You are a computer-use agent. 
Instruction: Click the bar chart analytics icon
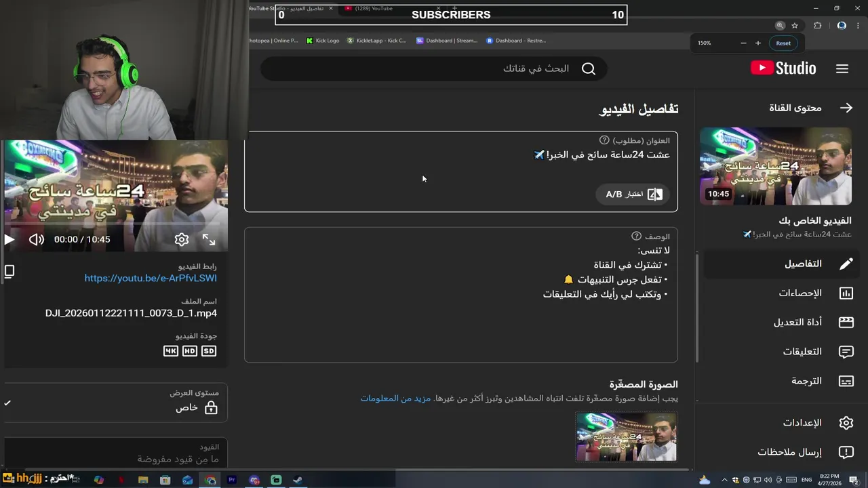pyautogui.click(x=846, y=293)
